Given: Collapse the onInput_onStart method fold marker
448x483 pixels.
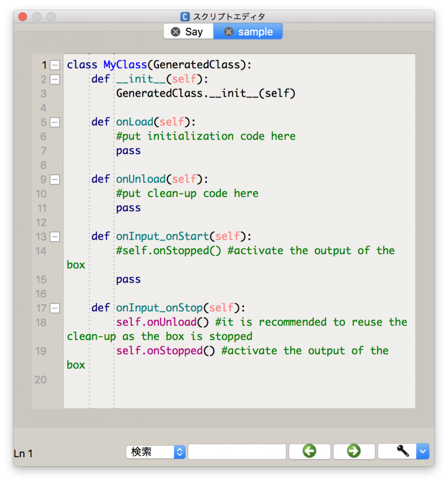Looking at the screenshot, I should pos(55,236).
